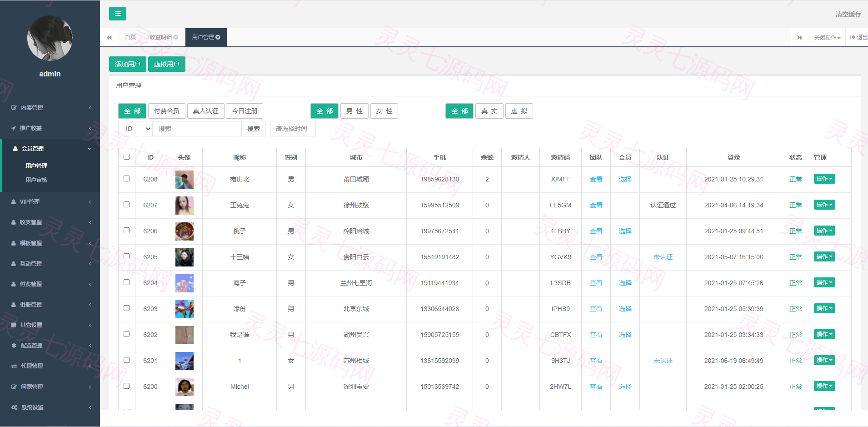The height and width of the screenshot is (427, 868).
Task: Open 相册管理 in the sidebar
Action: (x=50, y=305)
